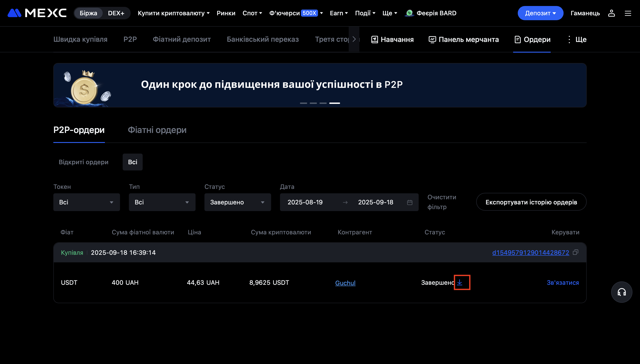The image size is (640, 364).
Task: Select the Всі orders filter
Action: tap(132, 162)
